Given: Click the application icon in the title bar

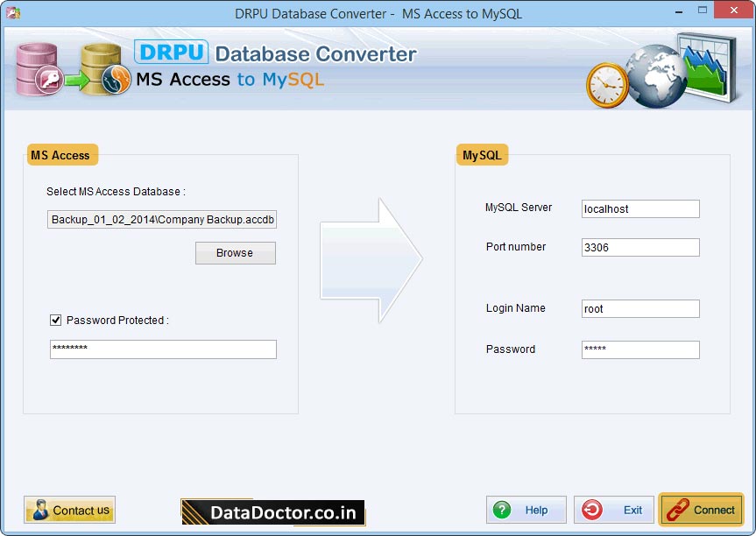Looking at the screenshot, I should click(x=11, y=11).
